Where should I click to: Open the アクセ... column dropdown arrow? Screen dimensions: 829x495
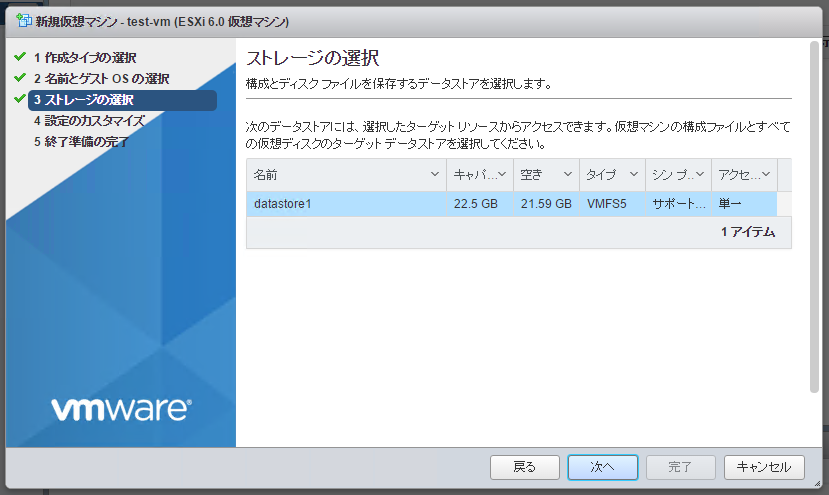coord(766,174)
